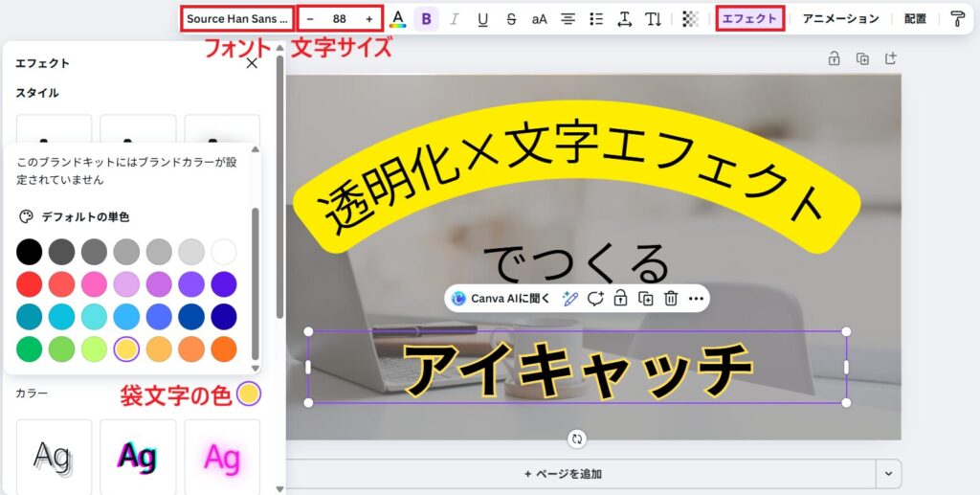980x495 pixels.
Task: Select the red color swatch
Action: click(x=30, y=284)
